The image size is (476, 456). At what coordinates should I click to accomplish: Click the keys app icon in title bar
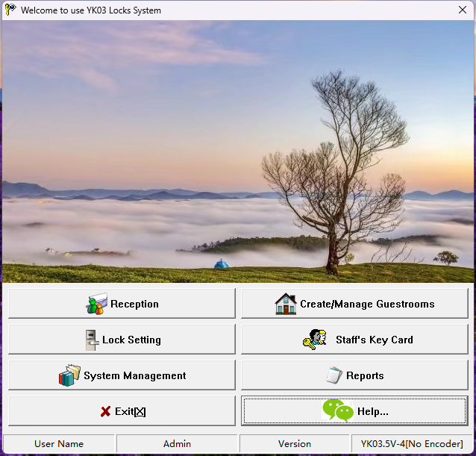coord(10,10)
